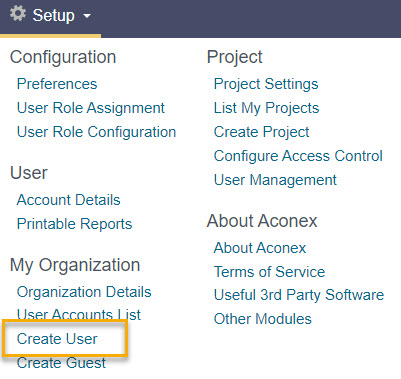Click Create Project link
The image size is (401, 379).
pos(262,132)
